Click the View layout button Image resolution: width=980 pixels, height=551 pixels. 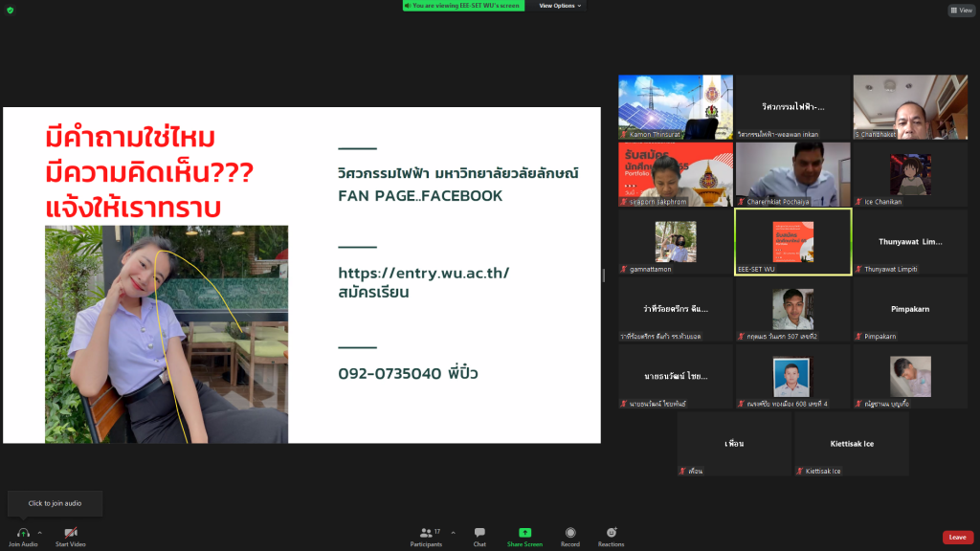(961, 11)
